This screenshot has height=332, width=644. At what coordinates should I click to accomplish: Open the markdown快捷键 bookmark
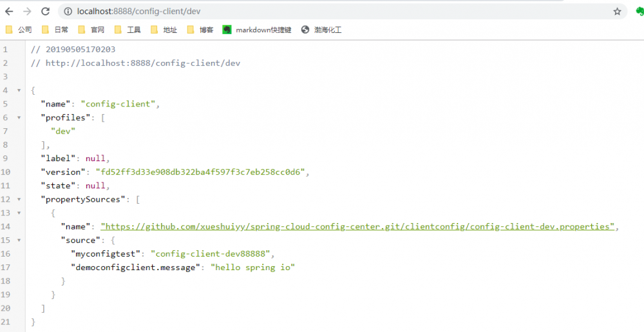point(257,30)
